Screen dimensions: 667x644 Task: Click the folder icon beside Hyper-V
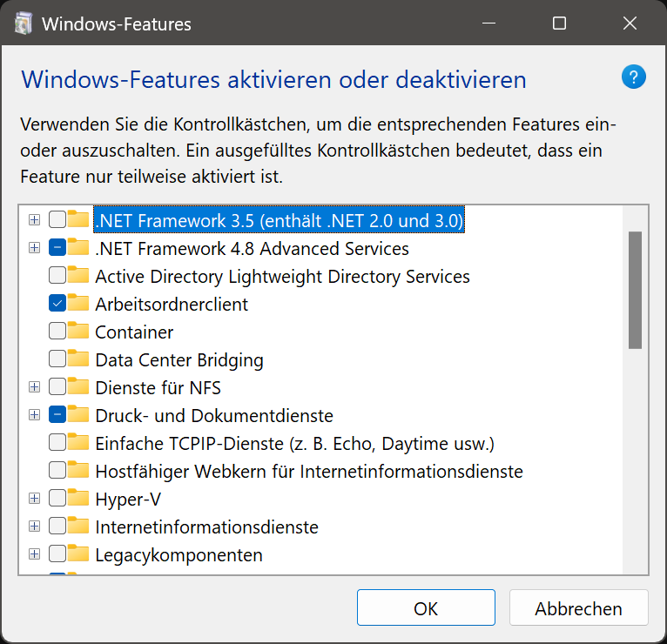tap(79, 499)
